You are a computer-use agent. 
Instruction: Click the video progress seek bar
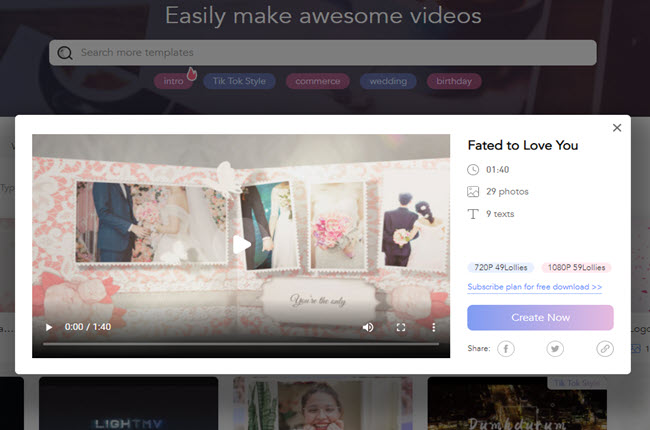coord(241,343)
